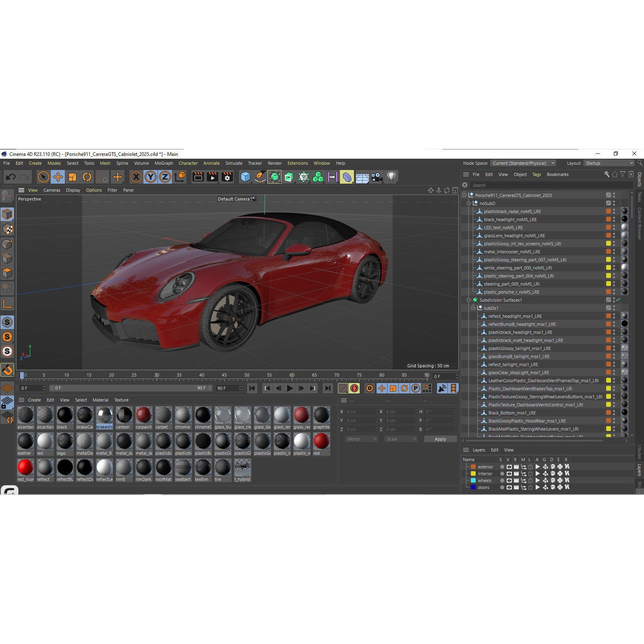Open the Node Space dropdown
This screenshot has width=644, height=644.
[x=523, y=163]
